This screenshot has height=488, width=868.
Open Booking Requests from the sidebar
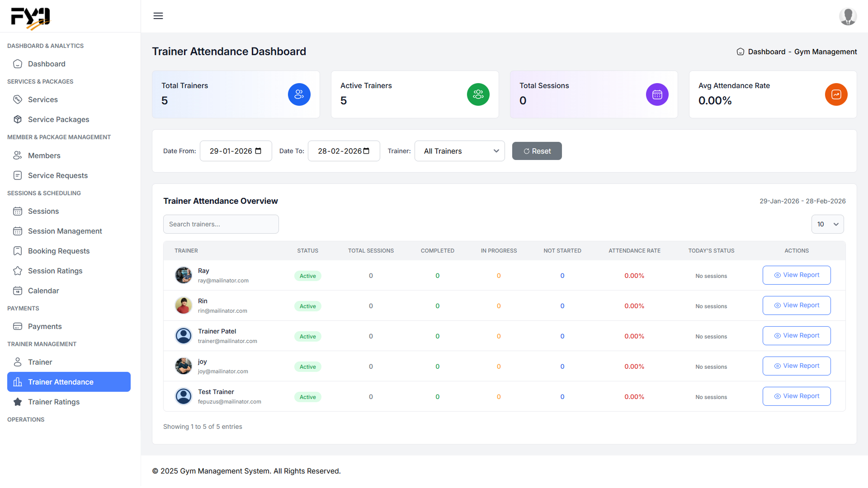[x=59, y=251]
